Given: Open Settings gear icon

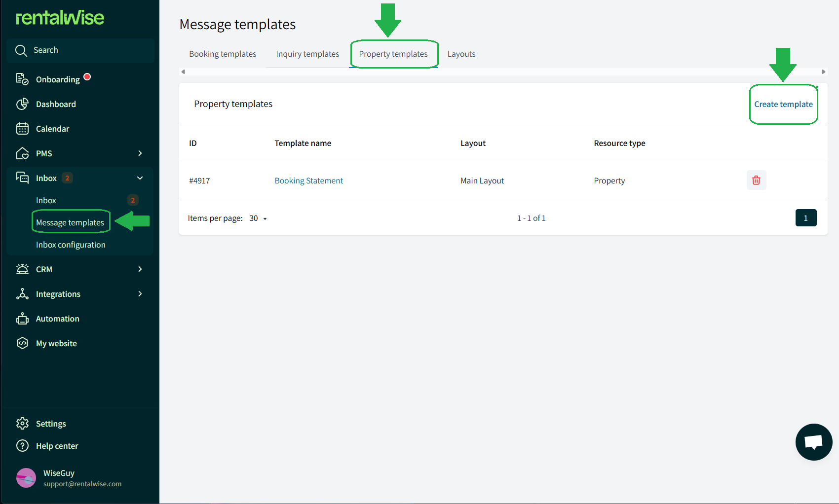Looking at the screenshot, I should [22, 424].
